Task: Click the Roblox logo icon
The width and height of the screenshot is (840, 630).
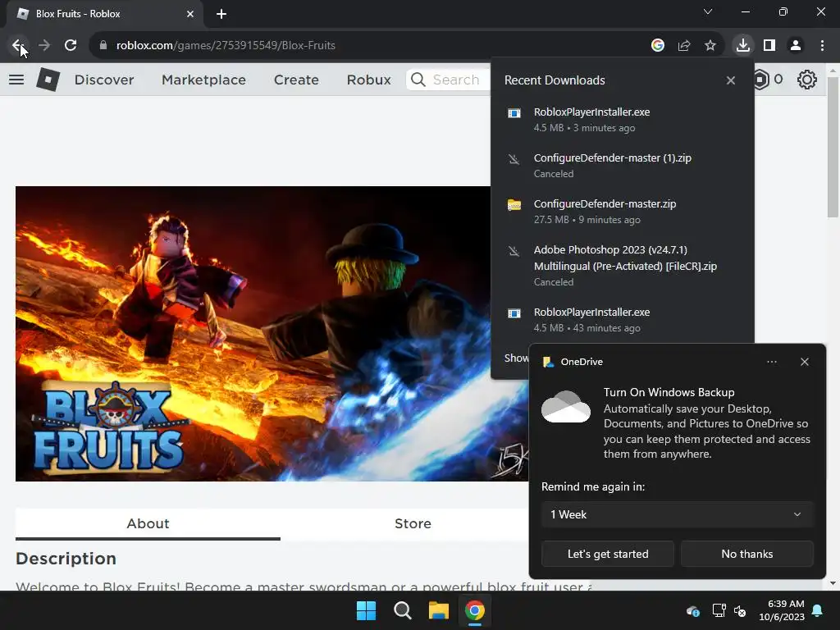Action: click(x=48, y=80)
